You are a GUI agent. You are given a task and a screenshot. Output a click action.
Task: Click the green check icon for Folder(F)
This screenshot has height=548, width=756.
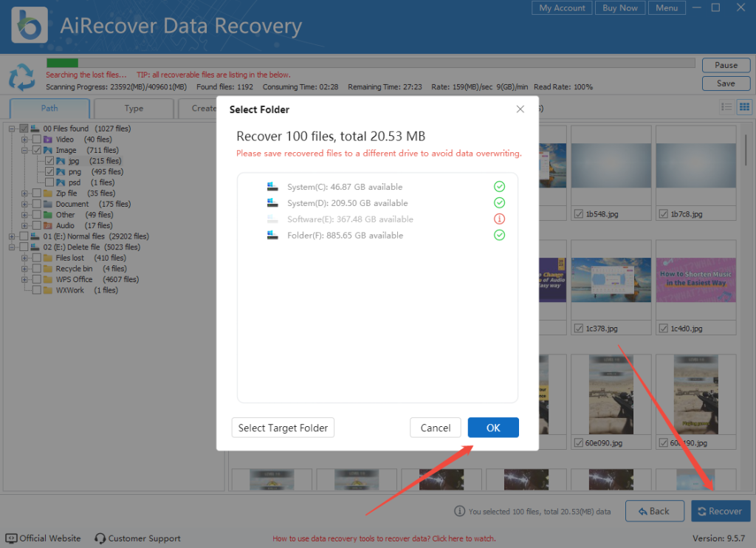[x=499, y=236]
